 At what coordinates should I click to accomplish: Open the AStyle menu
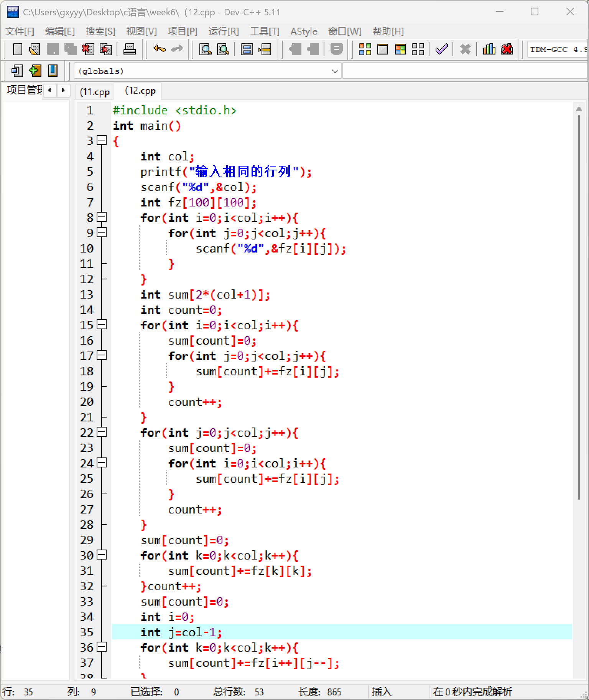pos(304,31)
